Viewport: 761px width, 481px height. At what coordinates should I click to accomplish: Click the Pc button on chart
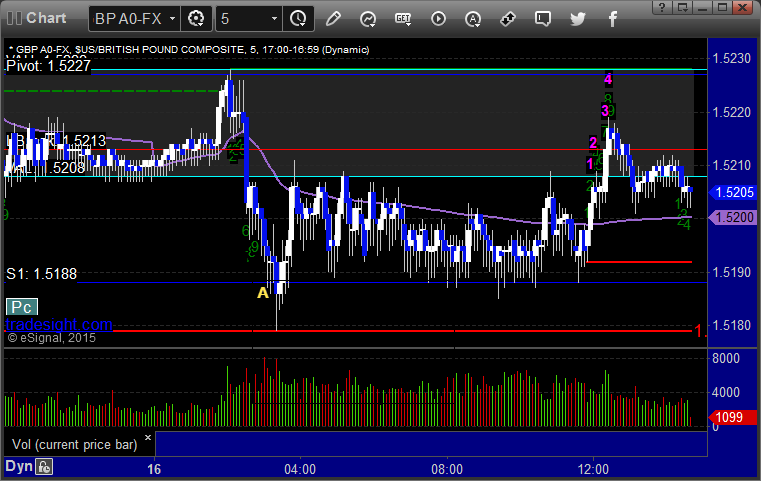pos(21,307)
